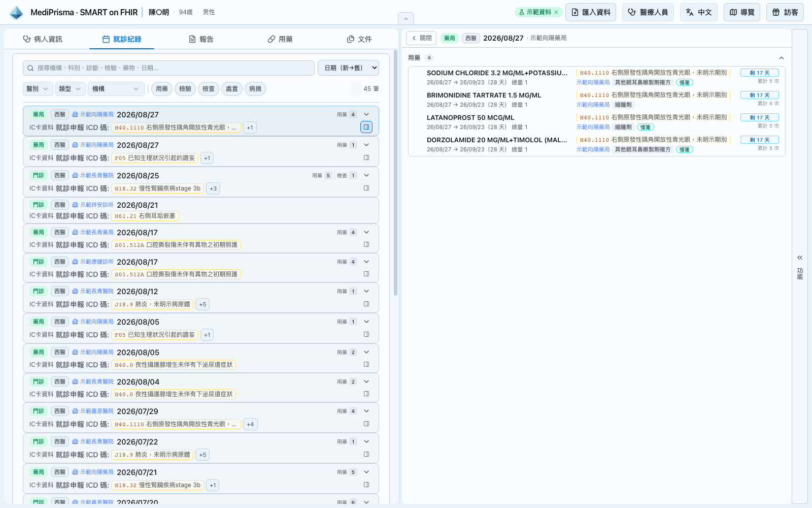Open the 類型 filter dropdown

[x=70, y=89]
